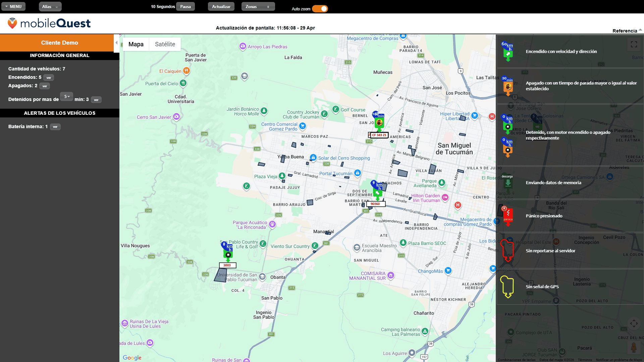This screenshot has height=362, width=644.
Task: Open the Alias dropdown
Action: 50,6
